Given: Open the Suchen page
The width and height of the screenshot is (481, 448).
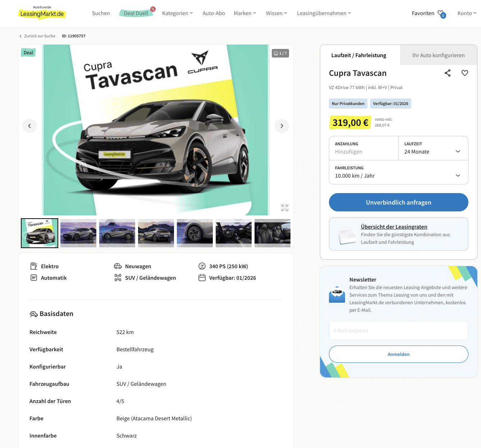Looking at the screenshot, I should click(x=101, y=13).
